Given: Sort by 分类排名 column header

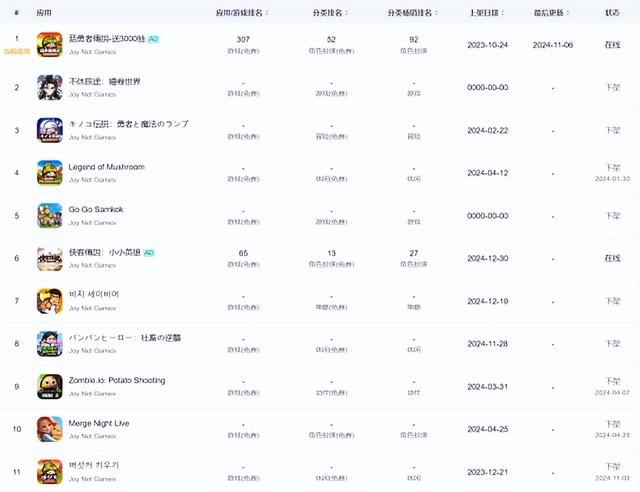Looking at the screenshot, I should click(330, 15).
